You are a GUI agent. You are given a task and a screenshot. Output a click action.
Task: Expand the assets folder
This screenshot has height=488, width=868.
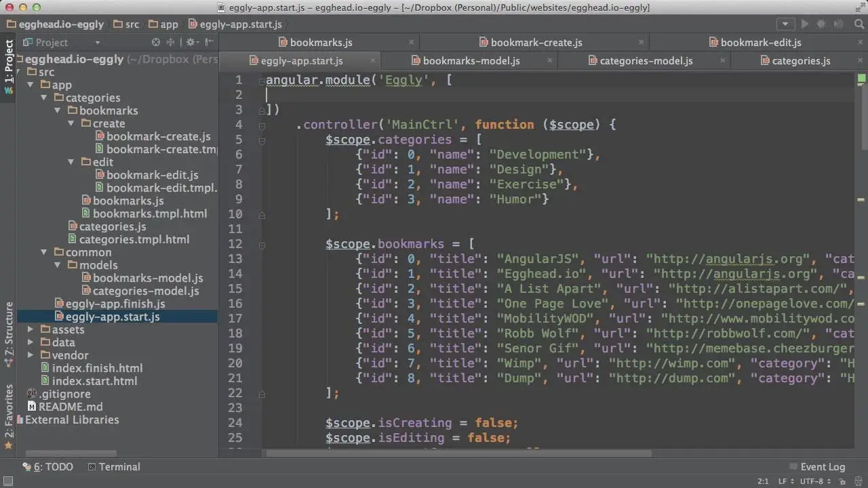31,329
